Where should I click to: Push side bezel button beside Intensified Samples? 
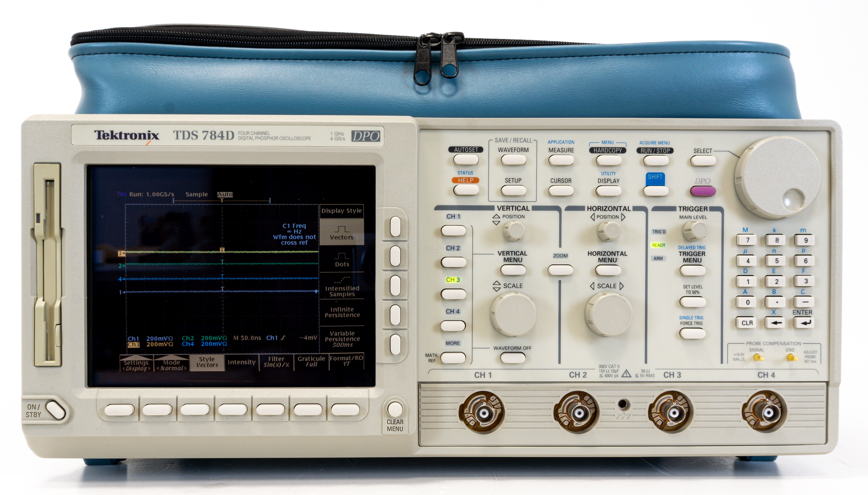pos(395,285)
